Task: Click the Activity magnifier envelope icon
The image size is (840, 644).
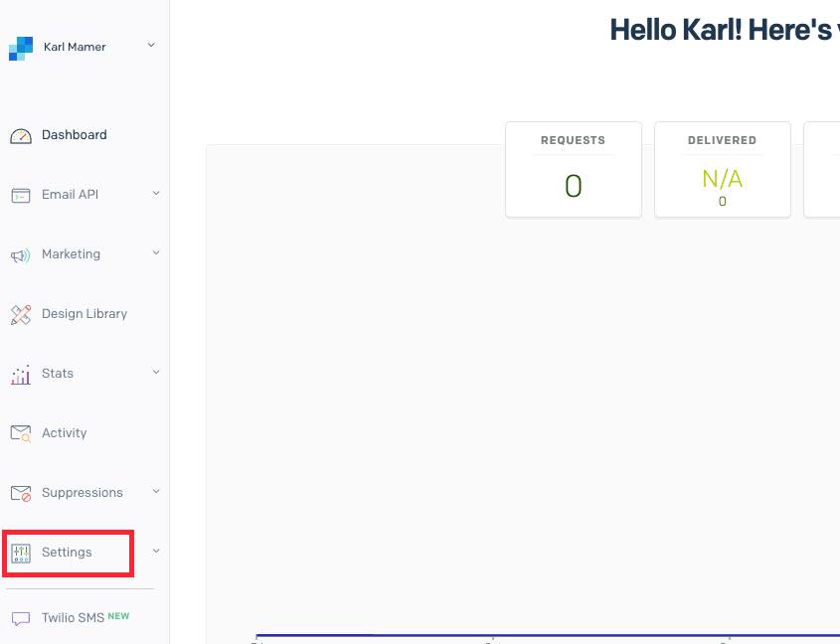Action: tap(21, 432)
